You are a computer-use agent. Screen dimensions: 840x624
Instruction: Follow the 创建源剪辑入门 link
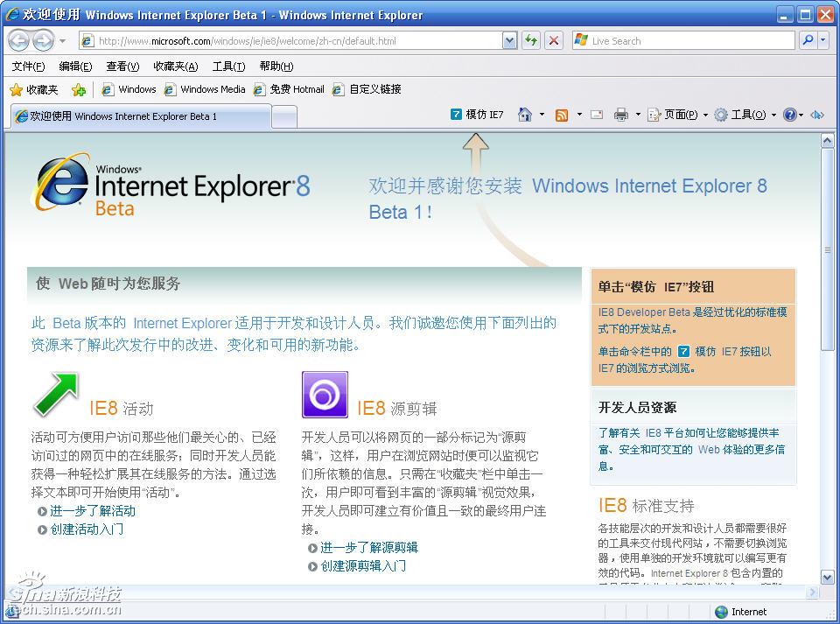pos(363,565)
